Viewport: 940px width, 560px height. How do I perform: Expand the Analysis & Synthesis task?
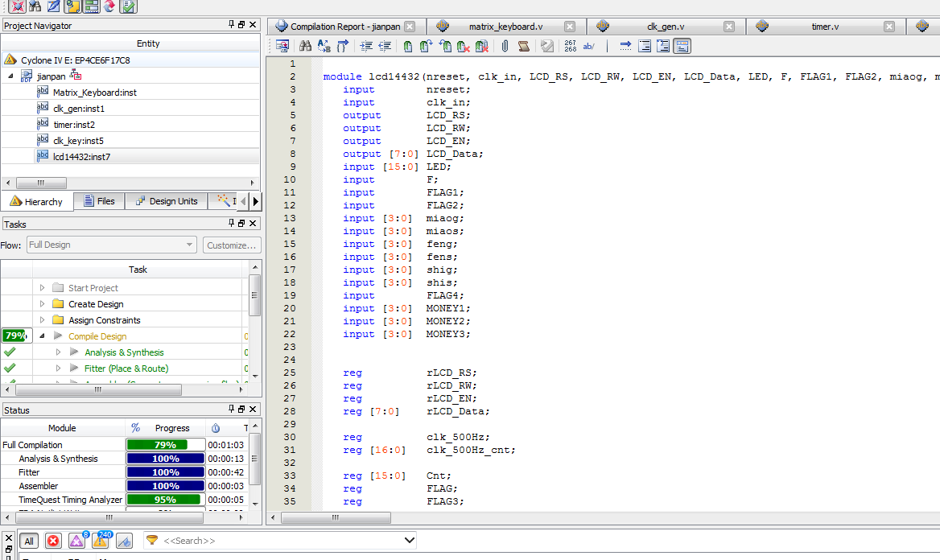click(x=58, y=352)
